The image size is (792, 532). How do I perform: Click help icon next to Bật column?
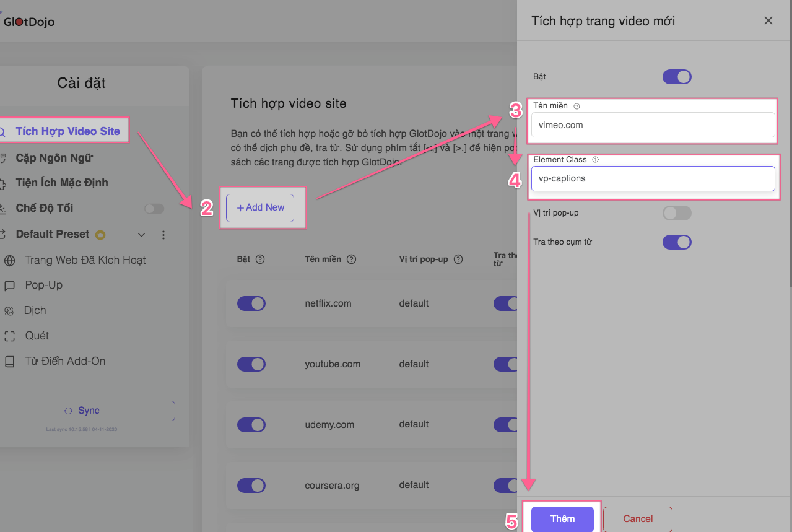pyautogui.click(x=260, y=259)
